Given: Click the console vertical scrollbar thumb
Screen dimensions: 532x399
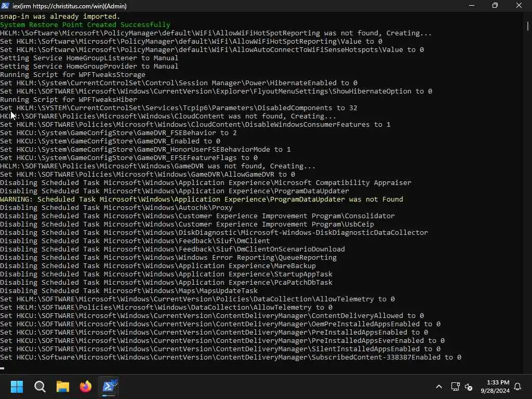Looking at the screenshot, I should point(528,26).
